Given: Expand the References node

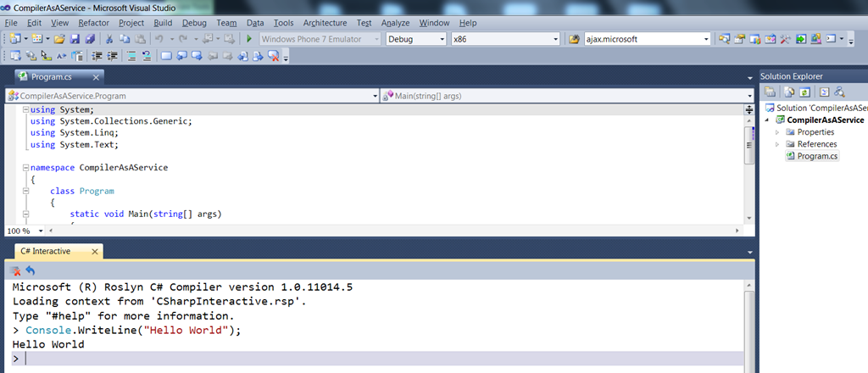Looking at the screenshot, I should pos(777,144).
